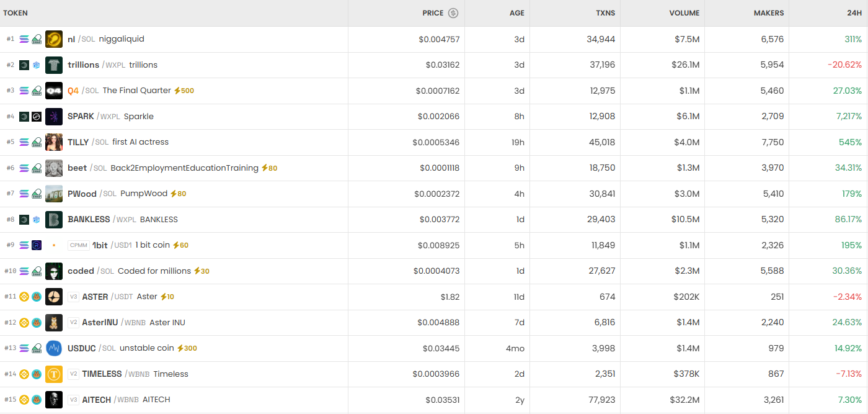The height and width of the screenshot is (414, 868).
Task: Sort the table by TXNS column
Action: pos(605,13)
